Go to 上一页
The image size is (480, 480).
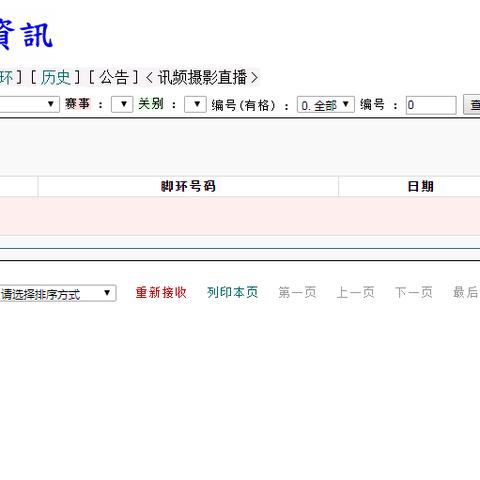(x=356, y=293)
